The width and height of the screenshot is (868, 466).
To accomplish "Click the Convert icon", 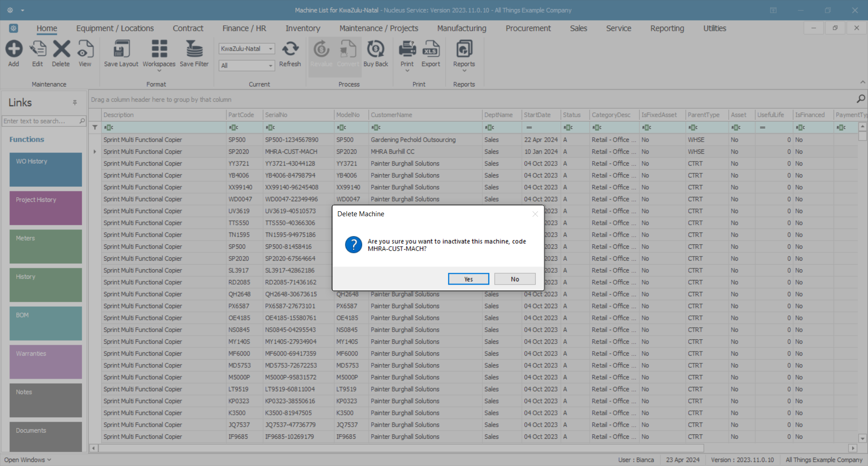I will tap(348, 49).
